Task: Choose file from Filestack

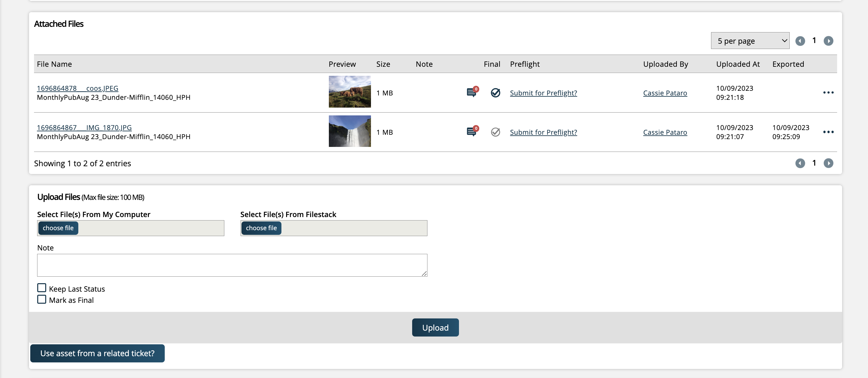Action: pos(261,228)
